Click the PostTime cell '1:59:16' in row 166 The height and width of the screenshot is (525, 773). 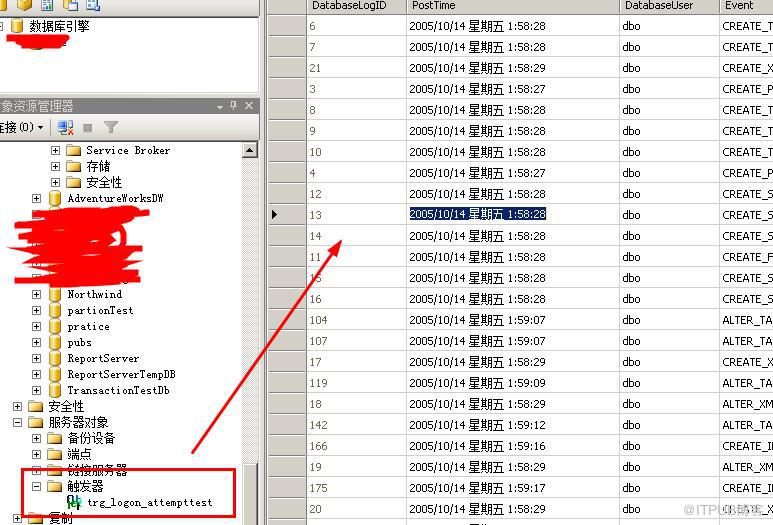[513, 446]
